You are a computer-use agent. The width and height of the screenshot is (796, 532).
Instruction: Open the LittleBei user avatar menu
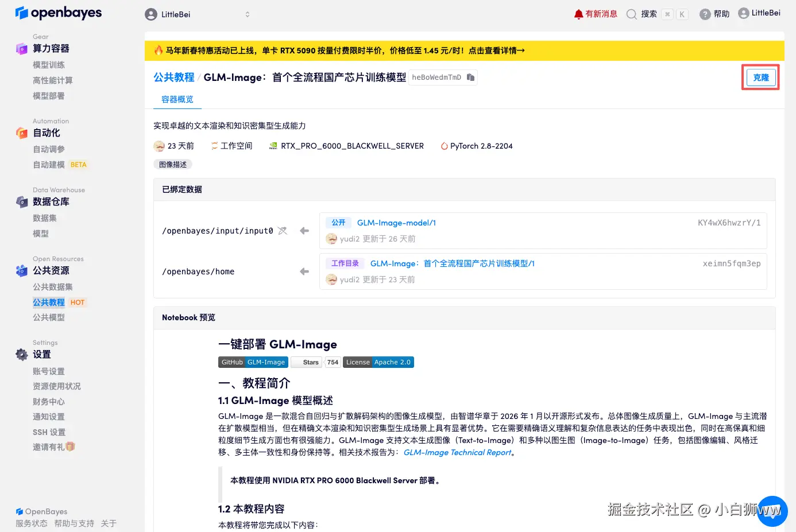759,13
